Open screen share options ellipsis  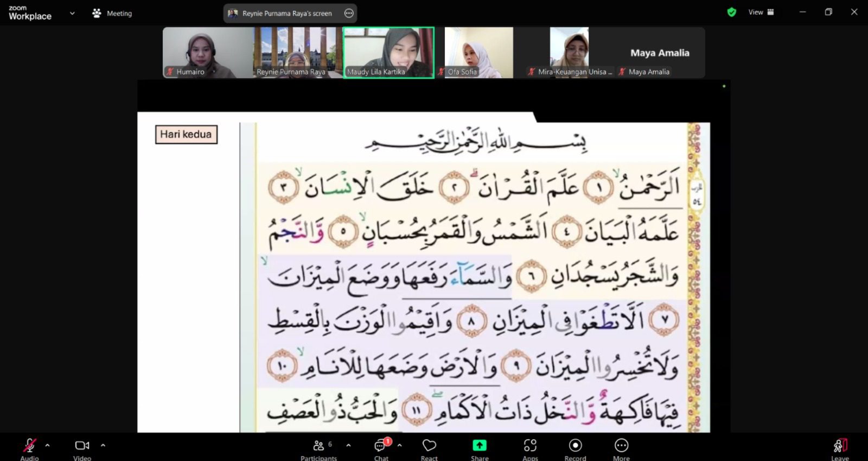[x=349, y=13]
